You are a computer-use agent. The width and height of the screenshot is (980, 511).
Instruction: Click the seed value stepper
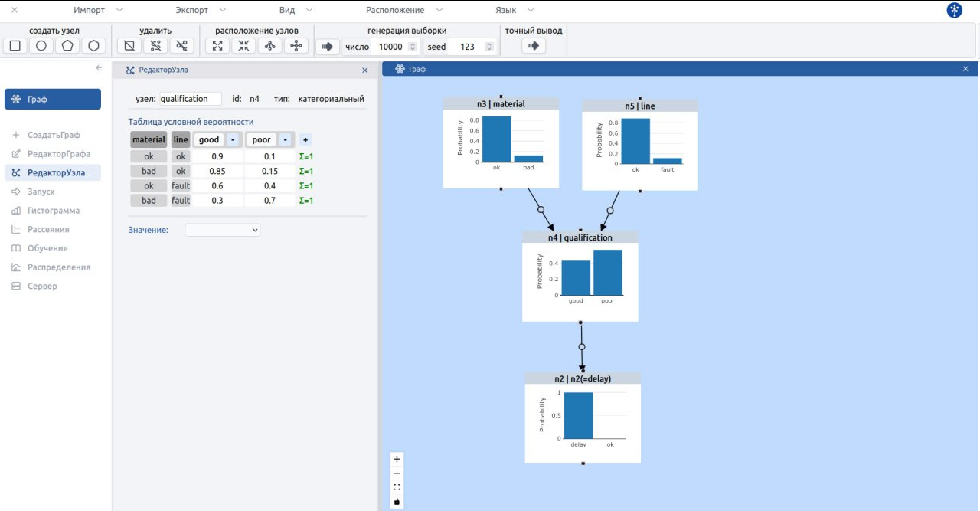(489, 47)
